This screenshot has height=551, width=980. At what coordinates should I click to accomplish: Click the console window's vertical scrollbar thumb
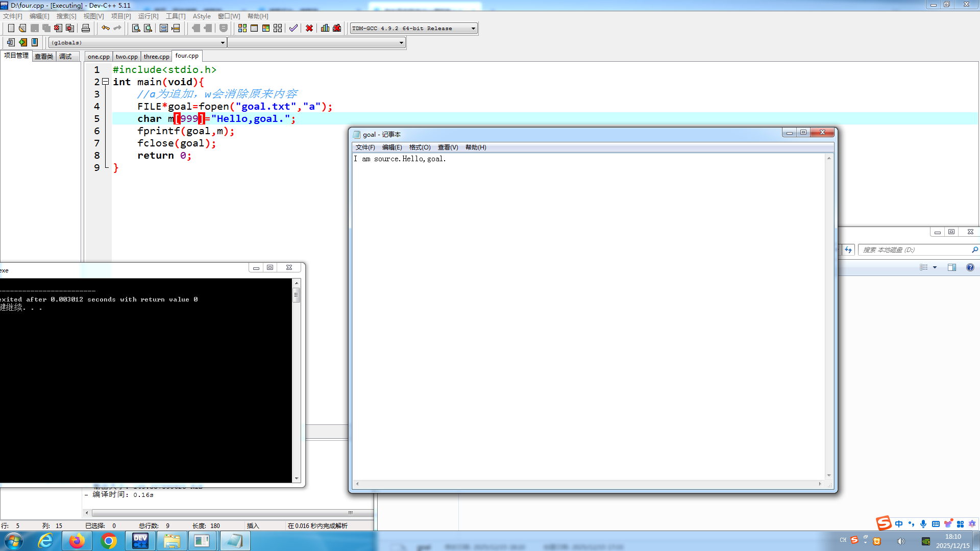coord(296,295)
